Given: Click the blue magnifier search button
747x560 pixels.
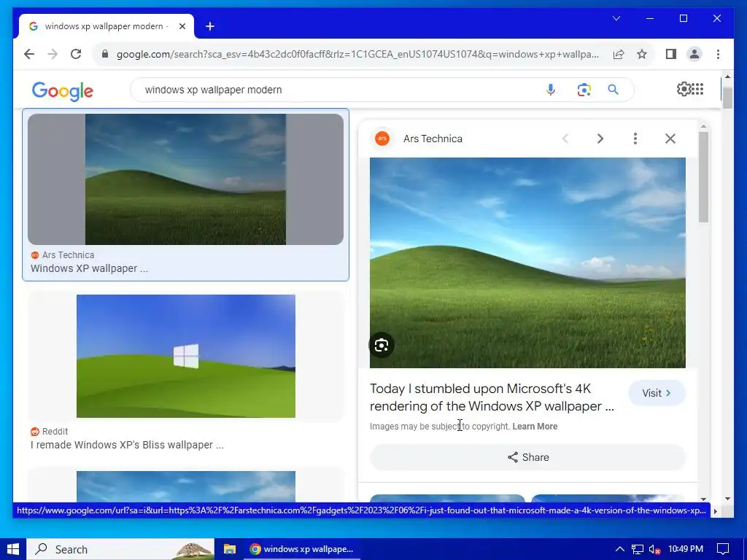Looking at the screenshot, I should [x=613, y=90].
